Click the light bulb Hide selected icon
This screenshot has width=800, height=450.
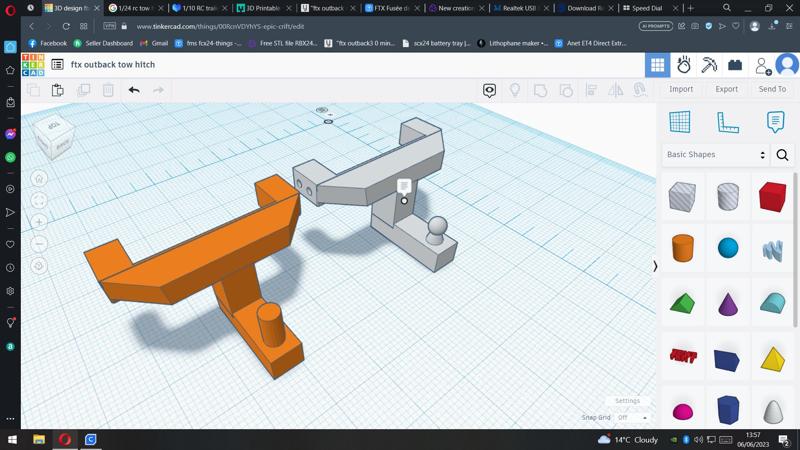515,90
